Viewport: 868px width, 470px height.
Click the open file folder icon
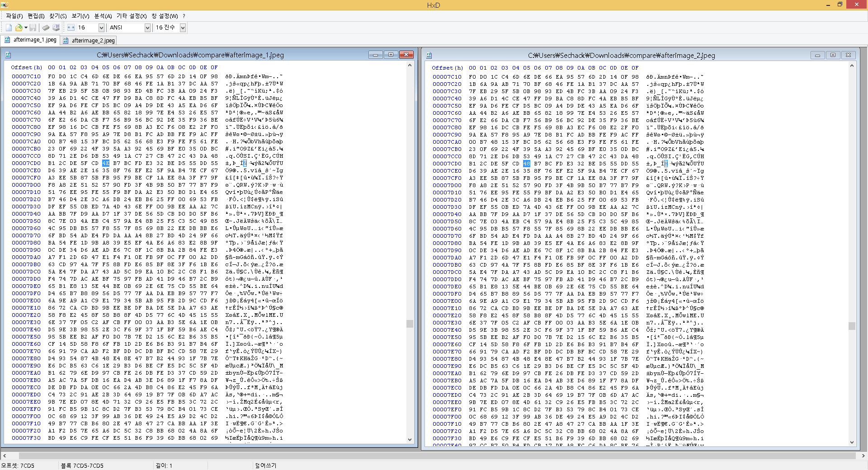pos(19,28)
